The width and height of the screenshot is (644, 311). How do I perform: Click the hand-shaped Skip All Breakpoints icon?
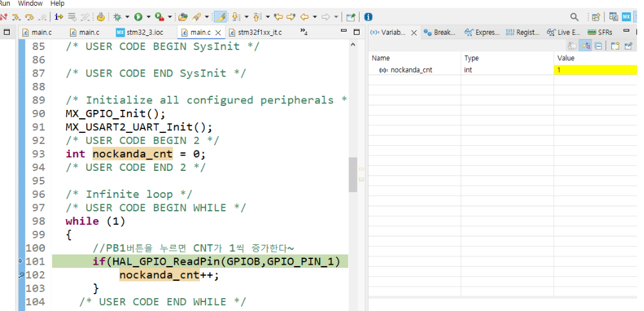tap(101, 17)
